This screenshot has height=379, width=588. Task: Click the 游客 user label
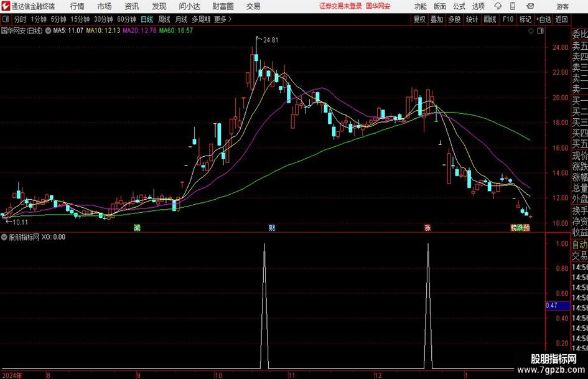pyautogui.click(x=562, y=6)
